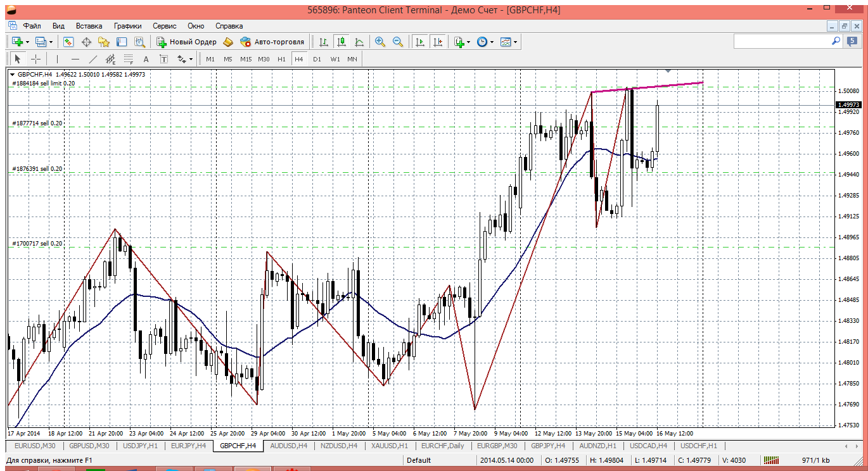Select the Trendline drawing tool

93,59
